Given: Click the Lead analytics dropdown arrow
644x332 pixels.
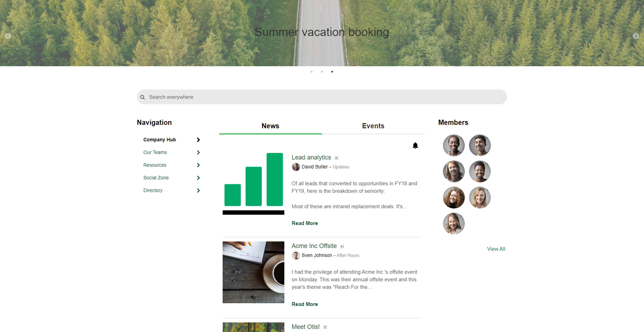Looking at the screenshot, I should (336, 157).
